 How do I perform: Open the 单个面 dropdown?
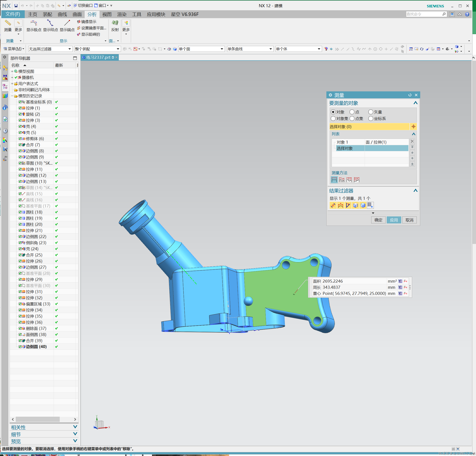[201, 49]
